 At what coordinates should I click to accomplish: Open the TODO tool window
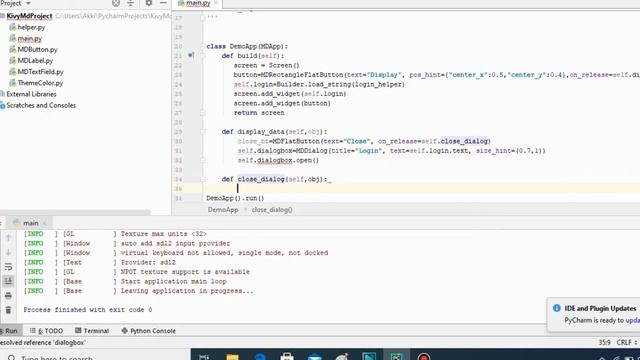[x=46, y=331]
